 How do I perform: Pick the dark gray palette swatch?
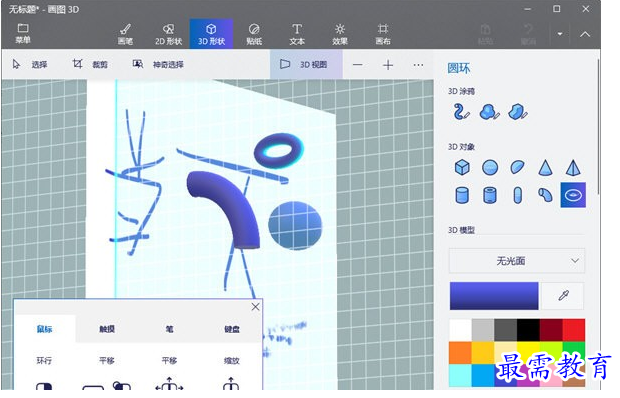505,330
